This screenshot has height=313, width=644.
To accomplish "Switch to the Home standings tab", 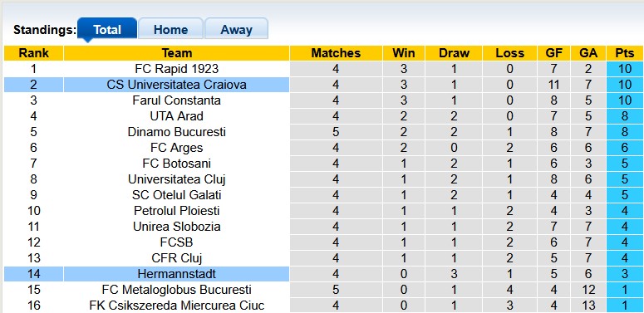I will 170,30.
